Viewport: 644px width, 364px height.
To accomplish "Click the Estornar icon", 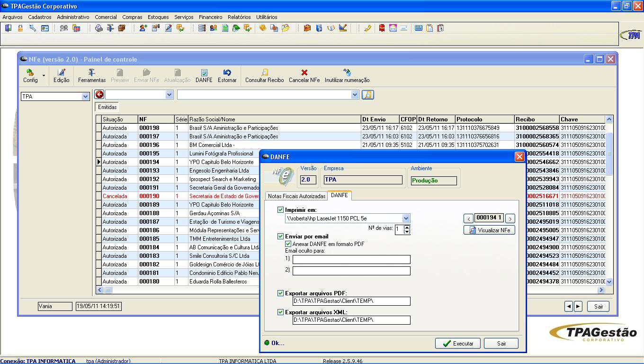I will coord(227,75).
